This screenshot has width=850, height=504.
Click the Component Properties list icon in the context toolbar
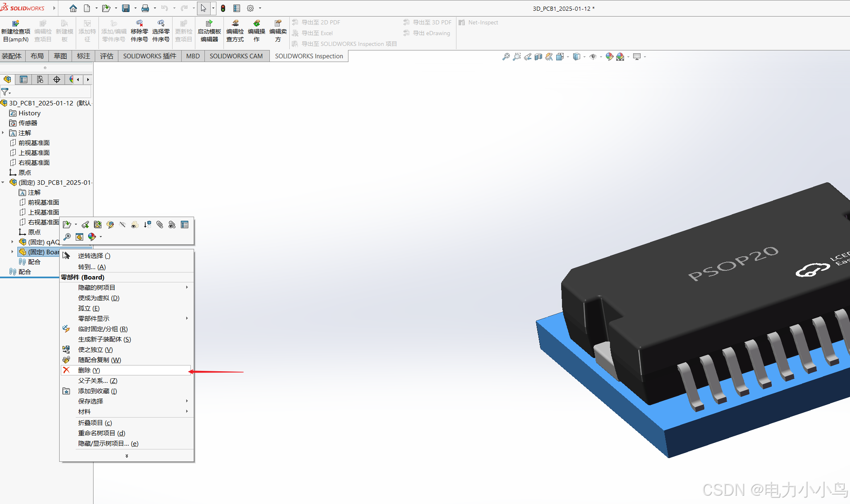185,225
